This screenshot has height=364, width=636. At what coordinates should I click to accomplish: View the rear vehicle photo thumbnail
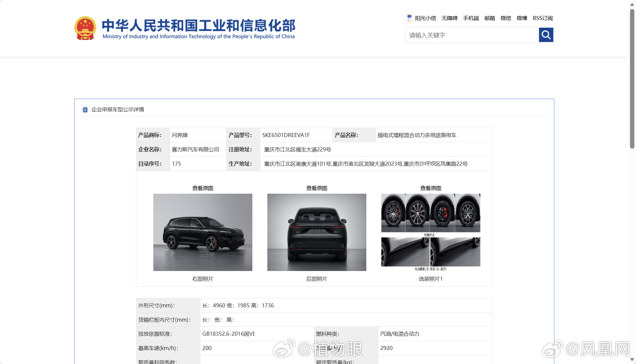point(316,232)
